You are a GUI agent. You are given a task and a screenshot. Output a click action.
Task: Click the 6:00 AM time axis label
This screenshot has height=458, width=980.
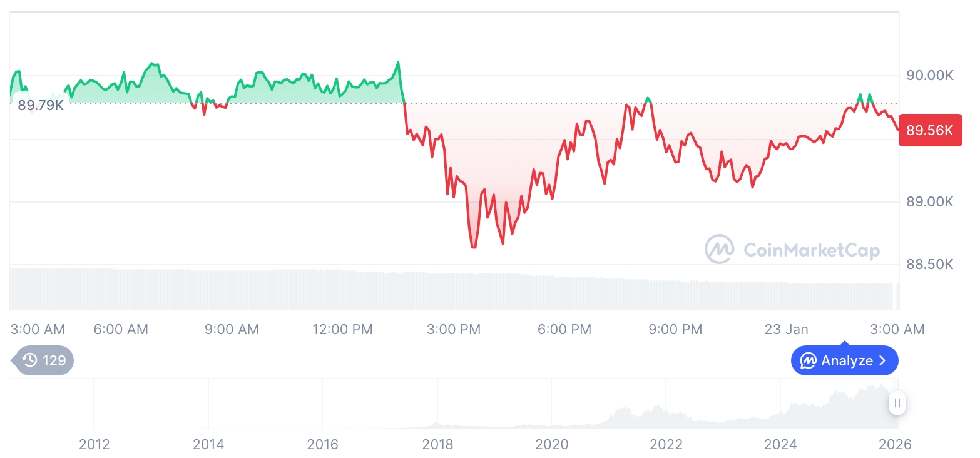click(x=121, y=329)
